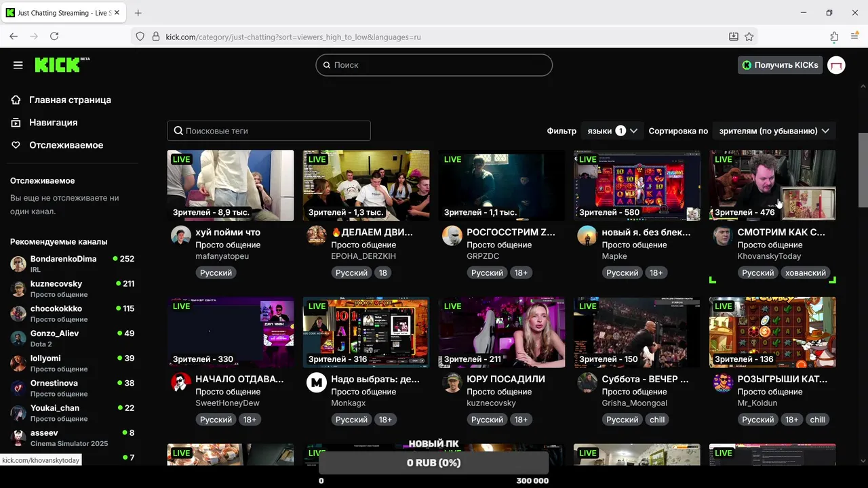
Task: Focus the Поиск search field
Action: click(434, 65)
